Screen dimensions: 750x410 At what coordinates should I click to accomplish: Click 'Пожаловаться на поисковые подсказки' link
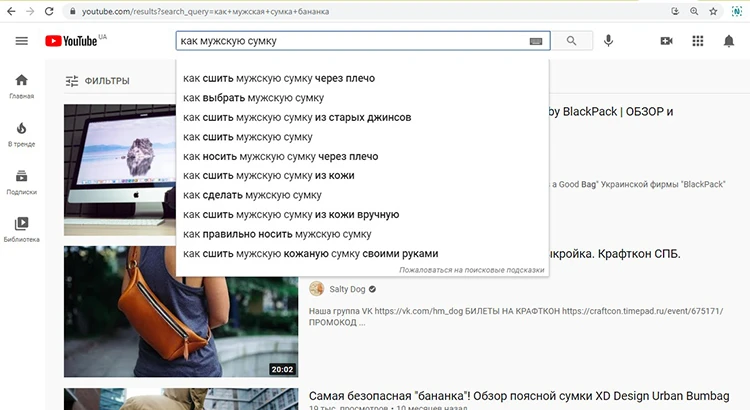coord(471,270)
